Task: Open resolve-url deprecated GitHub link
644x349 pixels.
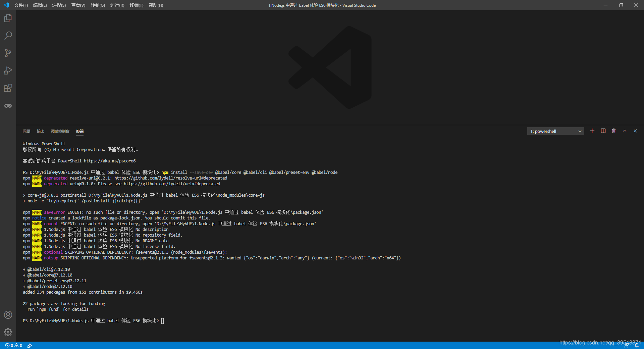Action: (x=171, y=178)
